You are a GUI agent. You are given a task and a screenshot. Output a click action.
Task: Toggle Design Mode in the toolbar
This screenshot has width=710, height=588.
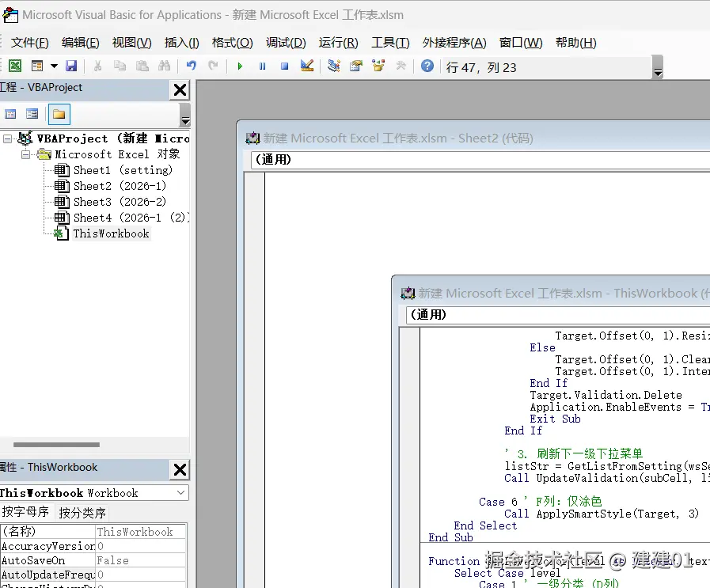coord(307,66)
